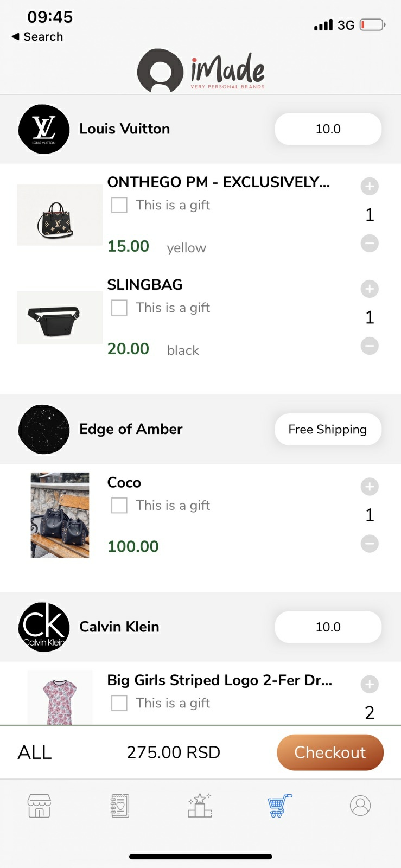Go back to Search
Screen dimensions: 401x868
(x=37, y=37)
